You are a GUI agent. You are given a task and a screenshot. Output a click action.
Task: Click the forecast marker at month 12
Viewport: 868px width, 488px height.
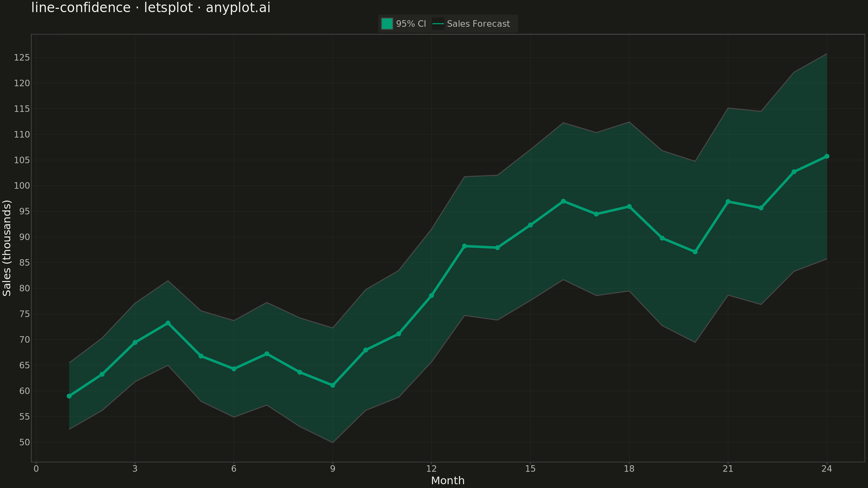tap(431, 295)
